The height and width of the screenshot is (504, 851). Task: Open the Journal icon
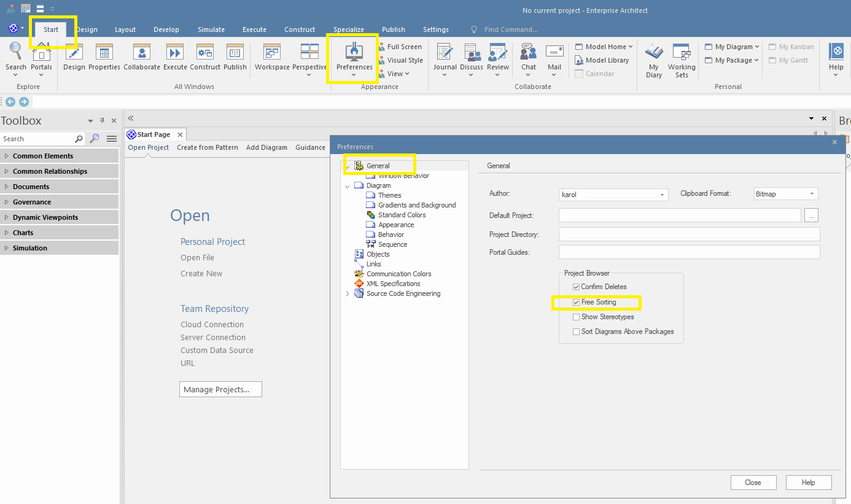445,60
